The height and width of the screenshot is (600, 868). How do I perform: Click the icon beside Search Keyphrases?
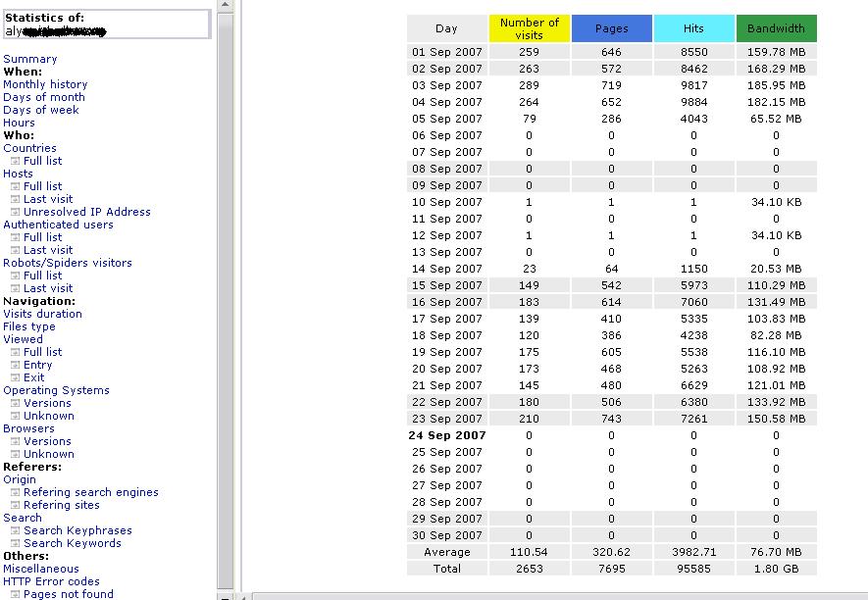click(16, 530)
